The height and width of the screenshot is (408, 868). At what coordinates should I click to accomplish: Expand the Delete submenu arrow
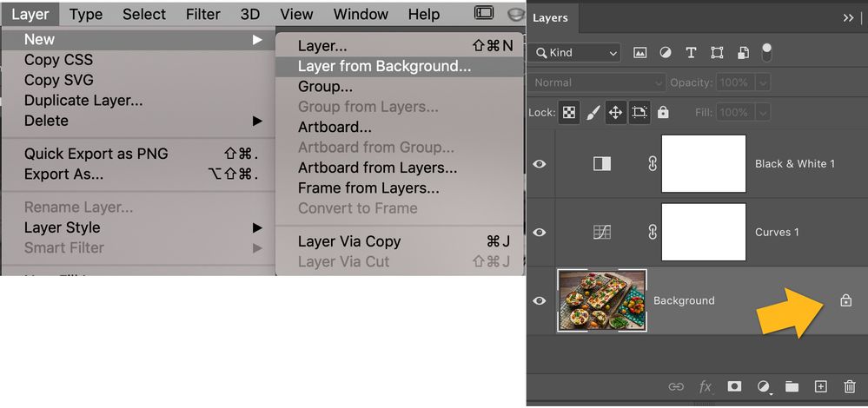click(x=257, y=121)
